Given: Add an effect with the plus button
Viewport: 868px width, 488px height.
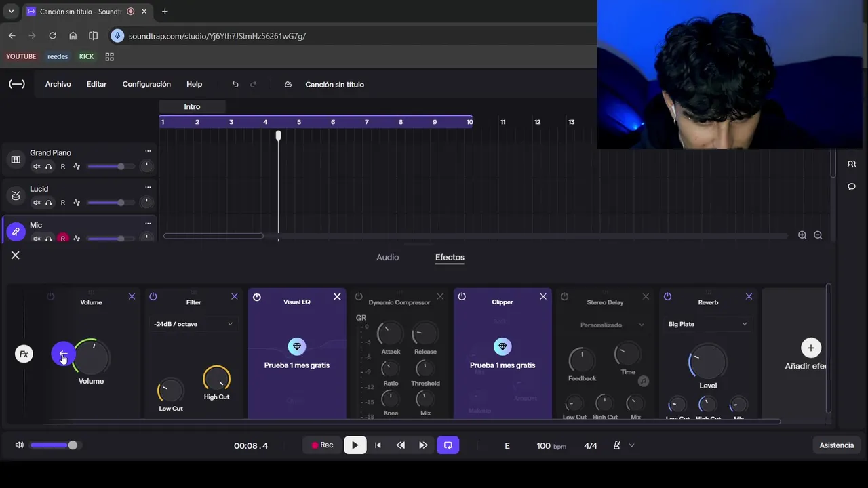Looking at the screenshot, I should [810, 348].
